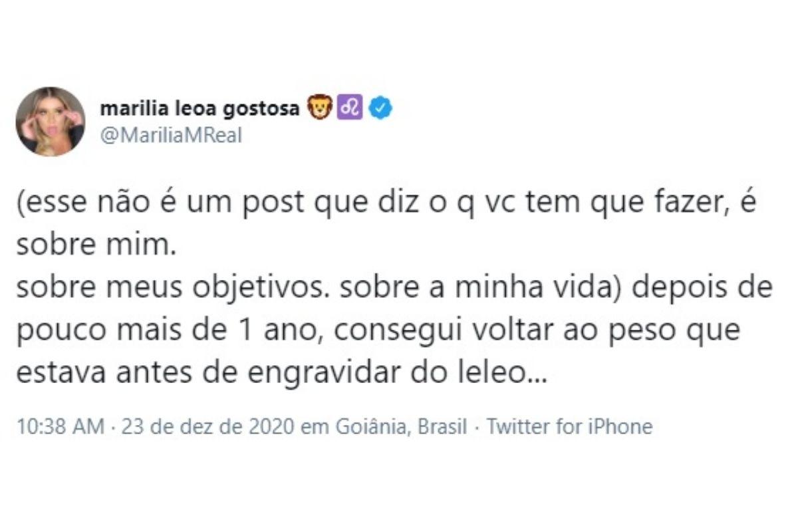Open the profile avatar photo

click(x=51, y=122)
